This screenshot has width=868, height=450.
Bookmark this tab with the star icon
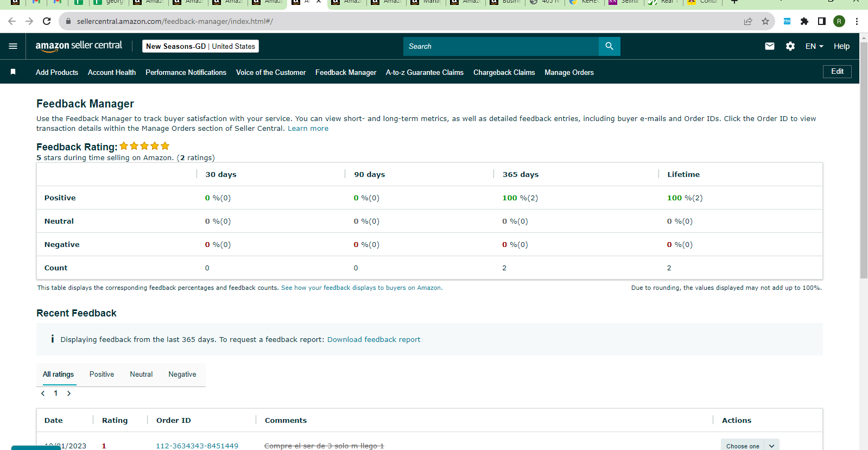pyautogui.click(x=765, y=21)
